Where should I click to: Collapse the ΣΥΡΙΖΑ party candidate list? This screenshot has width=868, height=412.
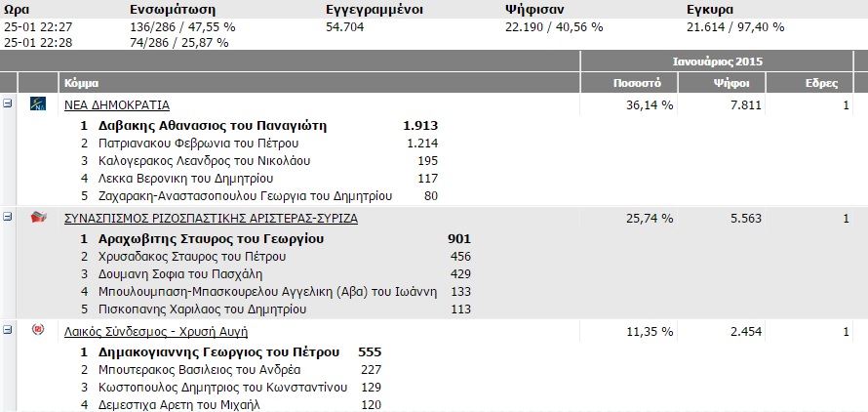[8, 217]
